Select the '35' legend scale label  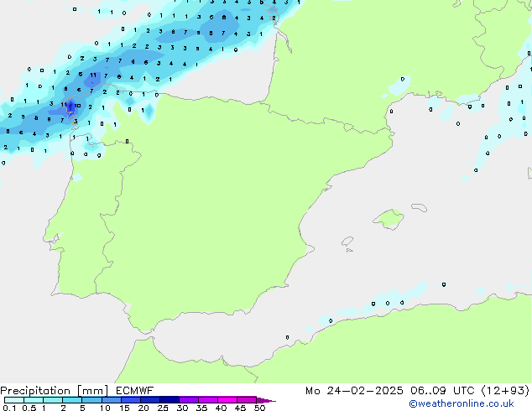tap(201, 408)
